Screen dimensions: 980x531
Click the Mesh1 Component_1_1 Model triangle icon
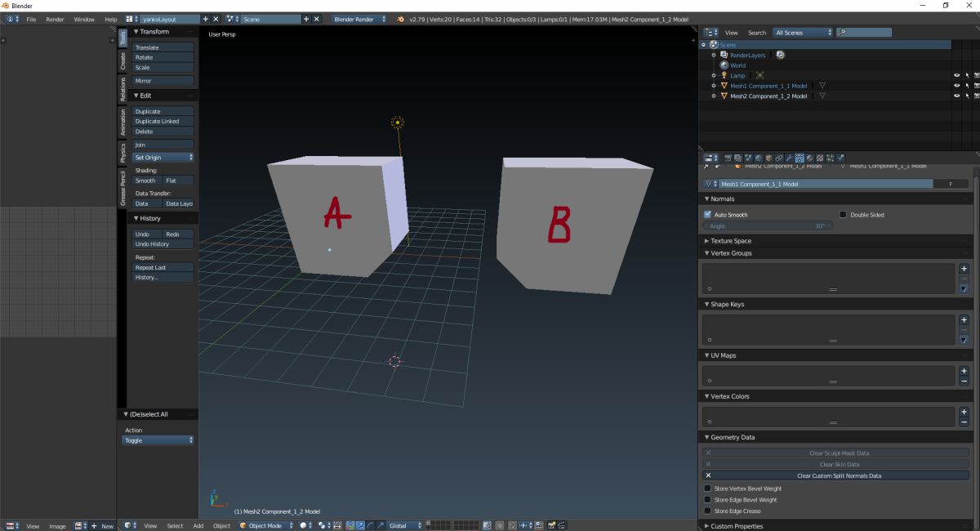coord(724,86)
